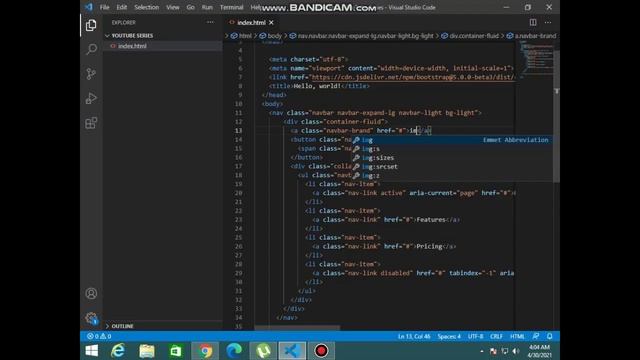
Task: Click the feedback icon in status bar
Action: coord(536,336)
